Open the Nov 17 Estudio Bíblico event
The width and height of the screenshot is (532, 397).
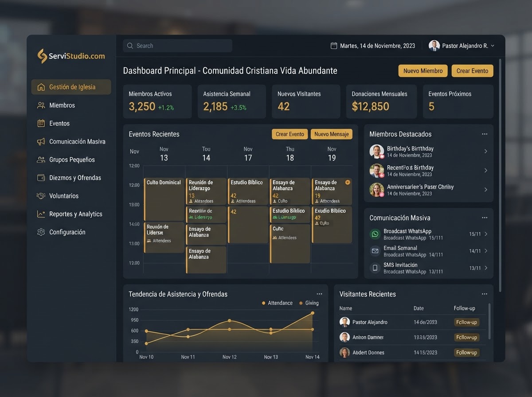tap(248, 191)
